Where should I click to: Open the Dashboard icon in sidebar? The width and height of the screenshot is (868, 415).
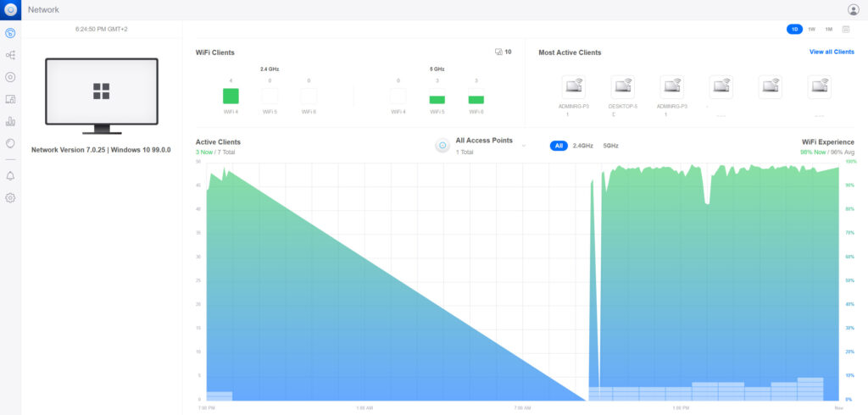pos(10,34)
